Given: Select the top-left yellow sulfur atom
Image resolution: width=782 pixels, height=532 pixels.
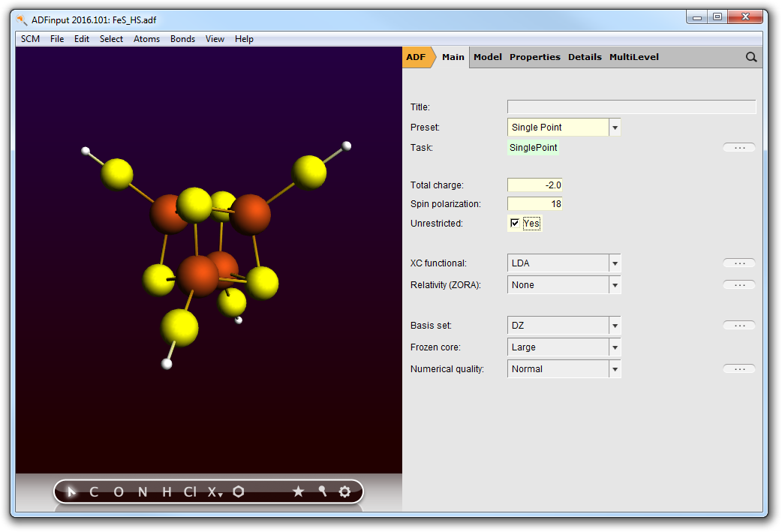Looking at the screenshot, I should coord(117,175).
